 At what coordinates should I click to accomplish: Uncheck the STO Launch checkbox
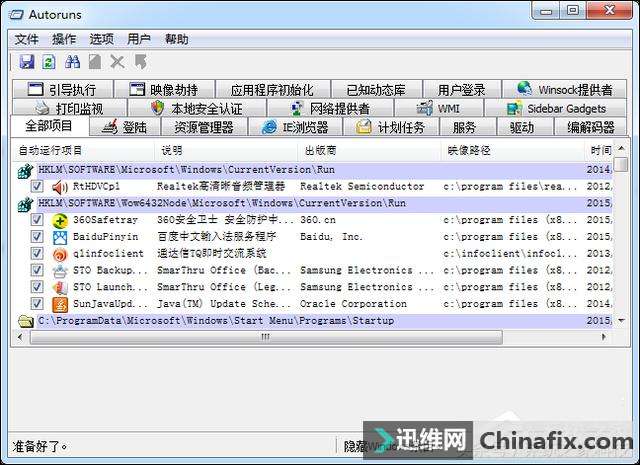pyautogui.click(x=37, y=287)
